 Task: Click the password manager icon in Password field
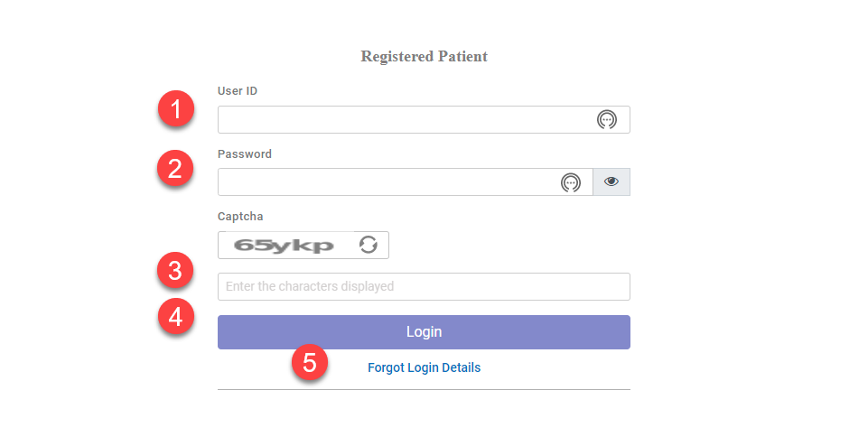571,182
